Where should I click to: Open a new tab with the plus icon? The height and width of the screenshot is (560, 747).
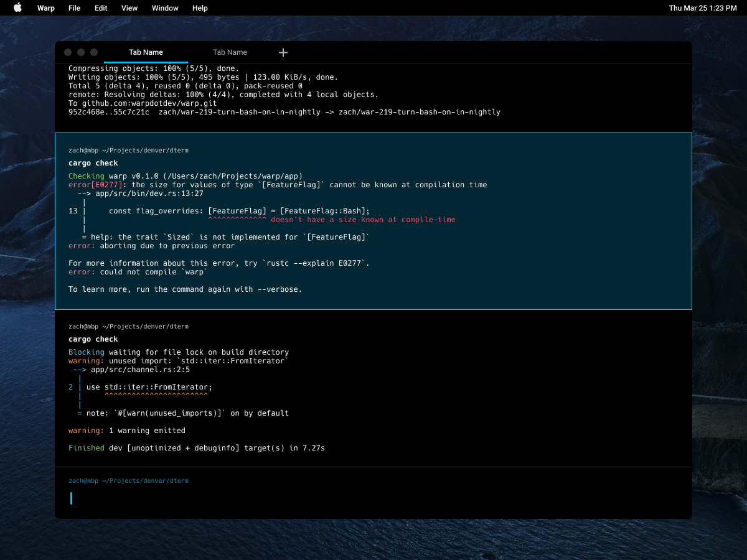click(x=283, y=52)
